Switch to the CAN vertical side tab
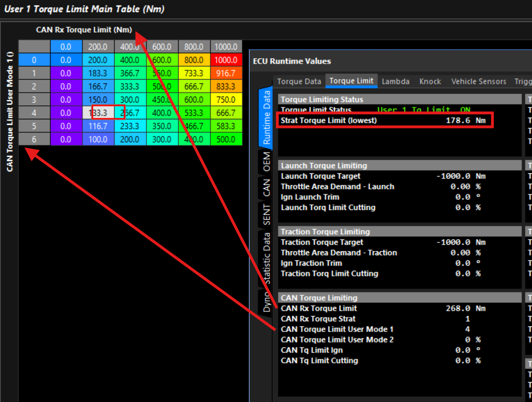532x402 pixels. 266,187
